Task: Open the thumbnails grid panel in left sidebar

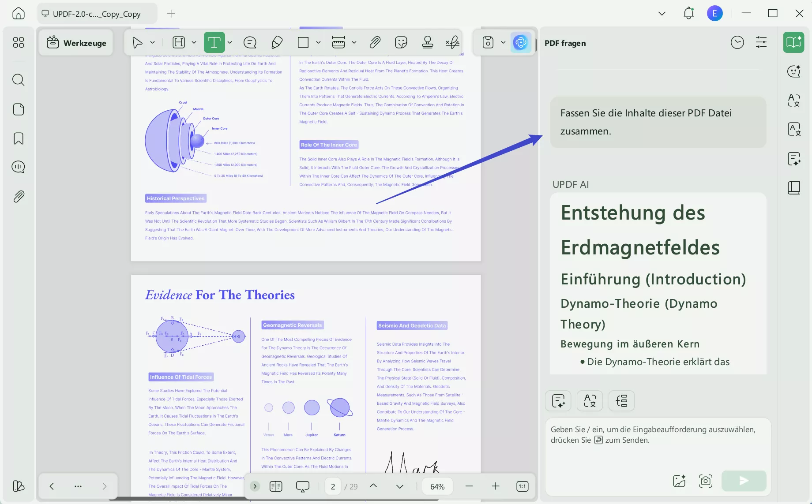Action: point(18,42)
